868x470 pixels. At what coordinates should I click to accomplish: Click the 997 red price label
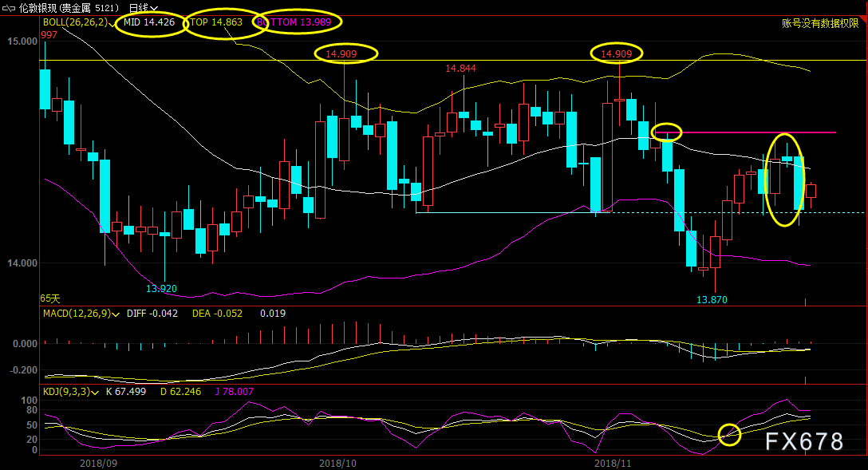[49, 35]
